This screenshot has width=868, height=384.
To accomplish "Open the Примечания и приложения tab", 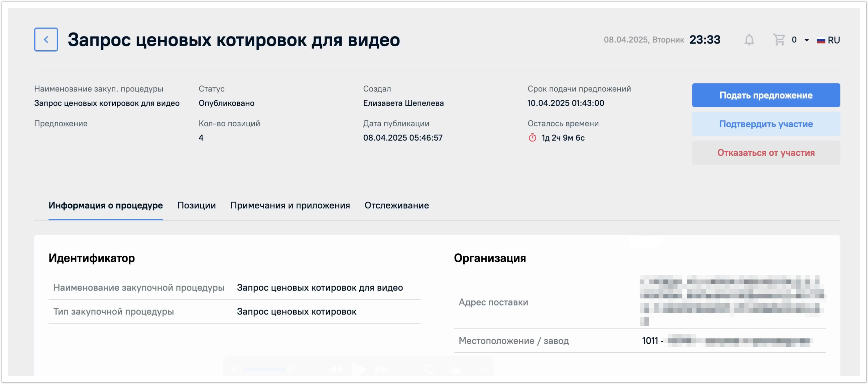I will [290, 205].
